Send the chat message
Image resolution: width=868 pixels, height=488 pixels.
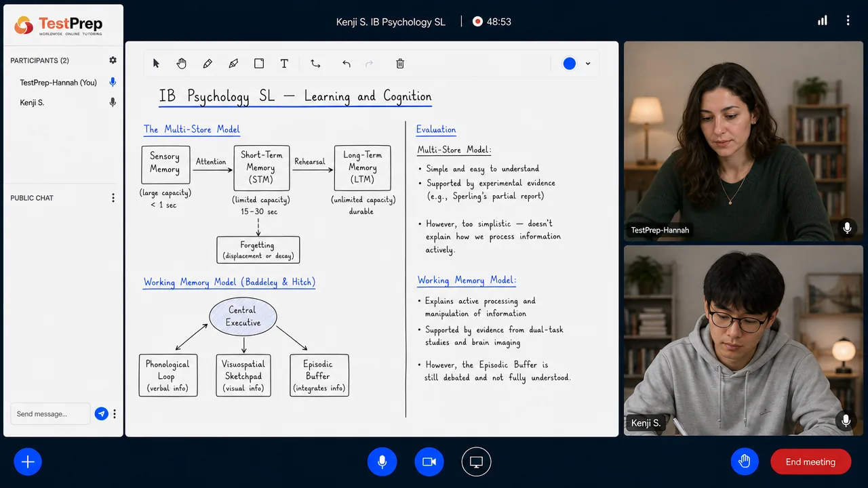pyautogui.click(x=101, y=413)
